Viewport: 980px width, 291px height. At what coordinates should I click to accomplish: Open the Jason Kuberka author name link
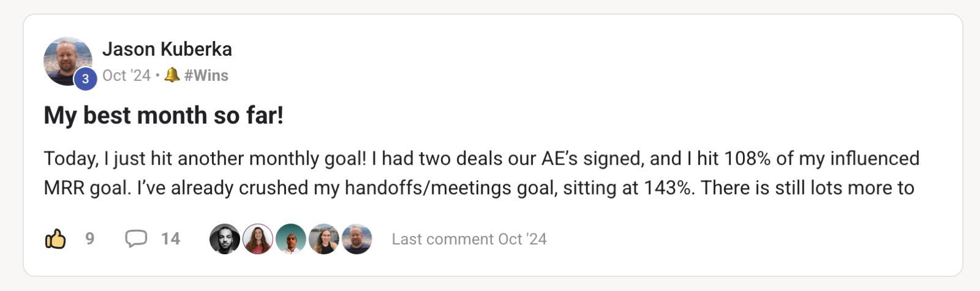tap(167, 49)
